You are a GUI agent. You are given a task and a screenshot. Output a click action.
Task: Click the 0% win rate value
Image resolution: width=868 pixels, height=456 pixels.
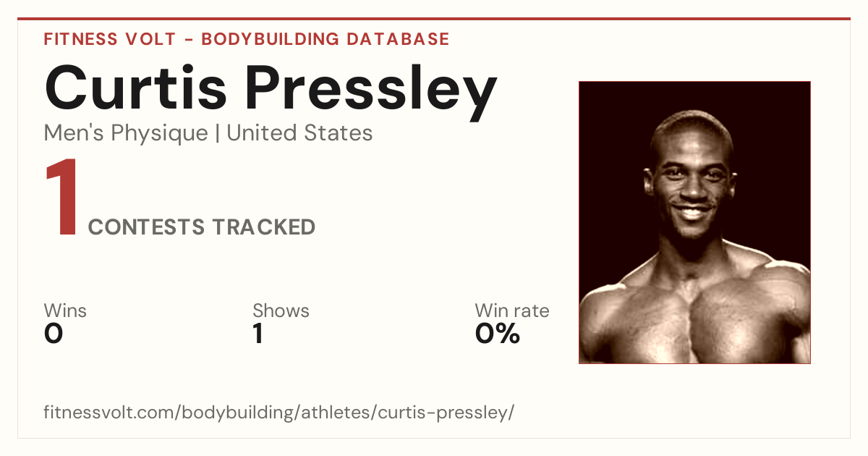tap(498, 334)
